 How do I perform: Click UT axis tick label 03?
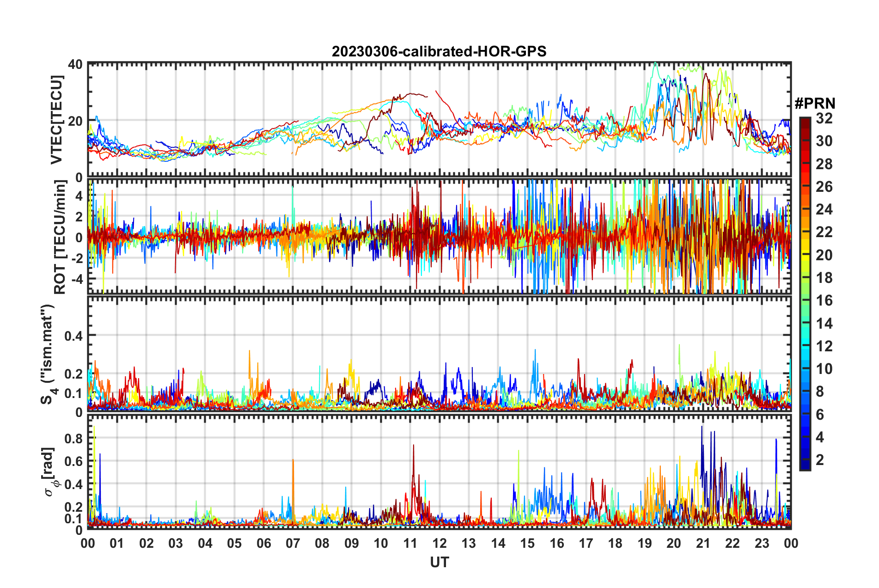coord(176,543)
